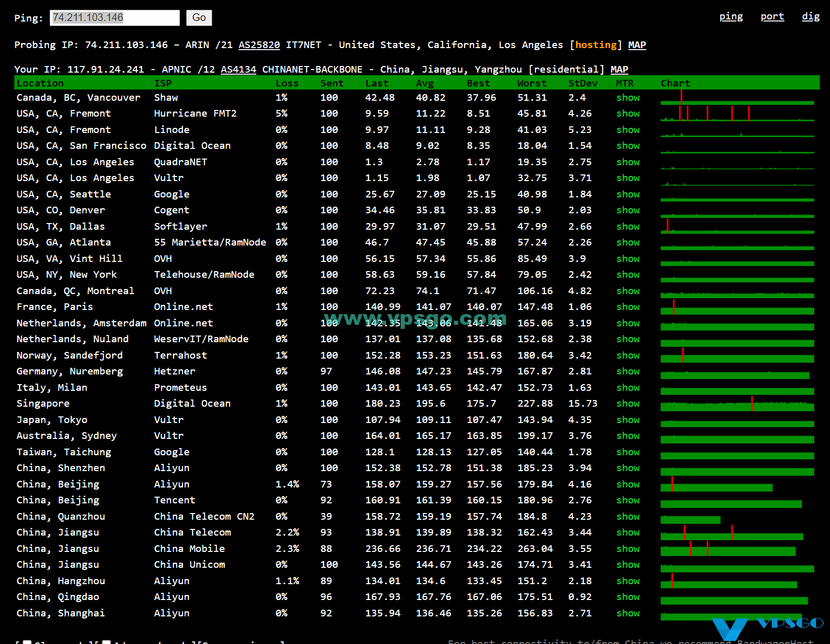Click the latency chart for Singapore row
Screen dimensions: 830x644
[737, 404]
